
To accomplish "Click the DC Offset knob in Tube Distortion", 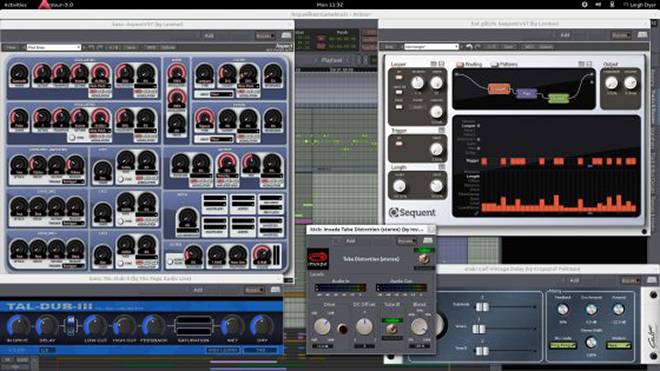I will tap(364, 326).
